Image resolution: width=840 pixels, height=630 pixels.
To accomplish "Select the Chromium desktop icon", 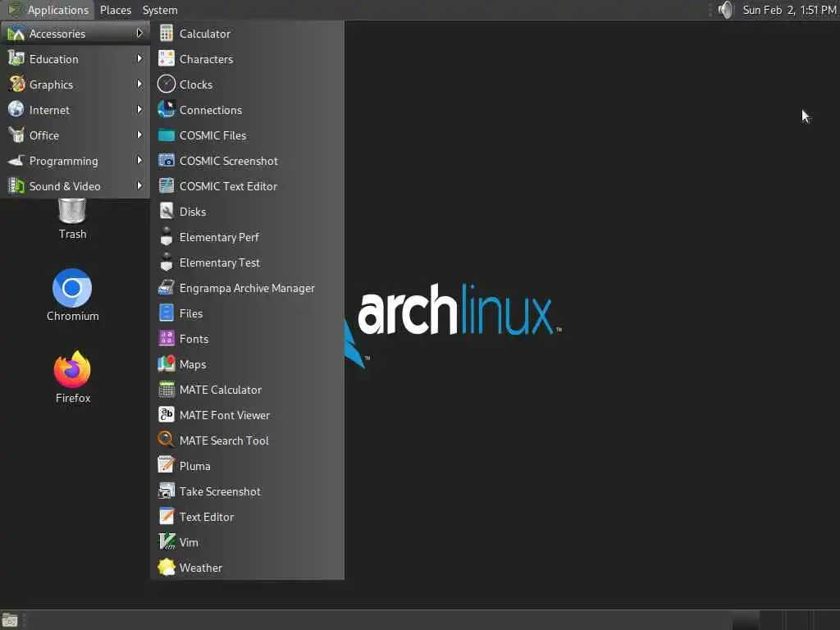I will 72,295.
